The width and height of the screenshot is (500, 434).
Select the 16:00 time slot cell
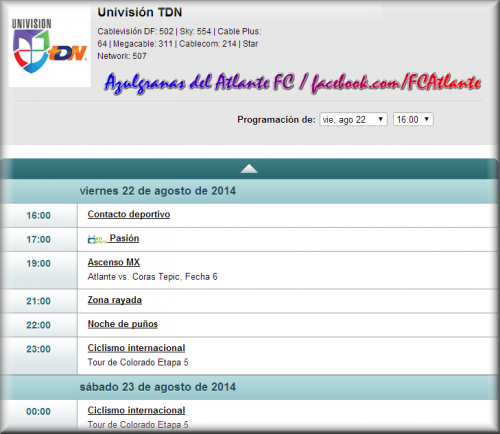(x=39, y=216)
